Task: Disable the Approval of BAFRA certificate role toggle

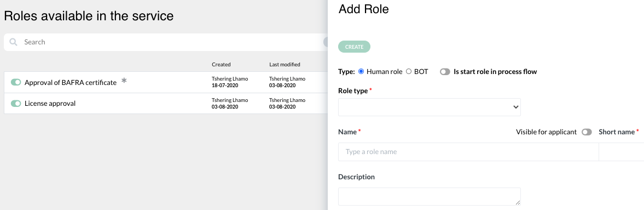Action: click(x=16, y=82)
